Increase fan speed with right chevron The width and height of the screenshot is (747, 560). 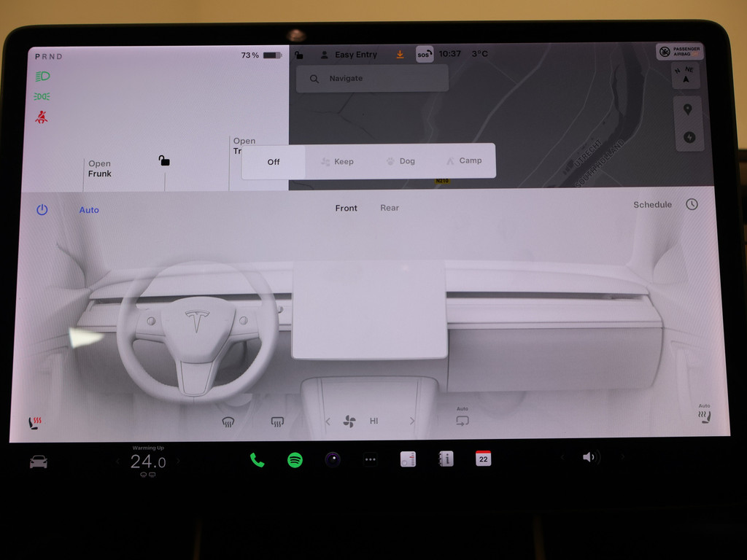tap(412, 421)
